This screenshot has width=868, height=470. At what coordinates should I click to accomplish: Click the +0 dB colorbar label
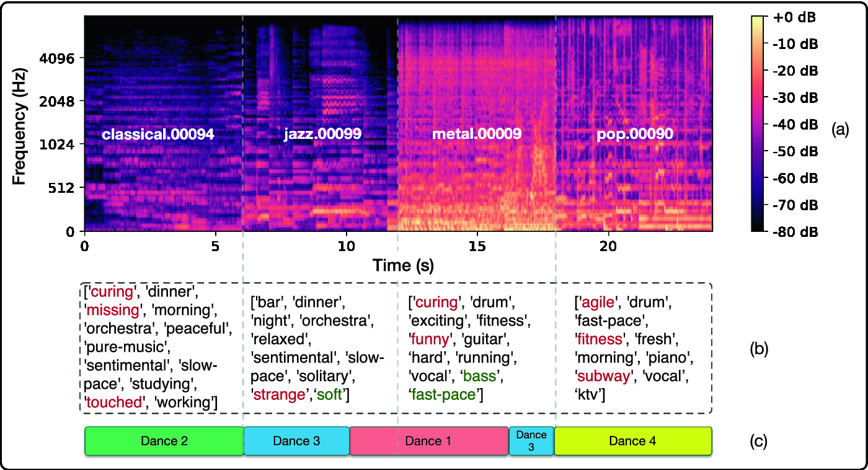795,18
